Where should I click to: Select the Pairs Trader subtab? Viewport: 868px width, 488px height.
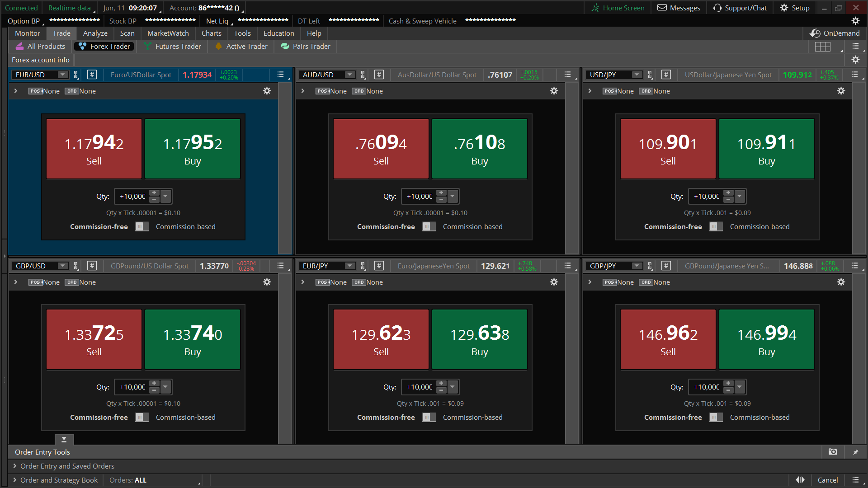pyautogui.click(x=306, y=47)
